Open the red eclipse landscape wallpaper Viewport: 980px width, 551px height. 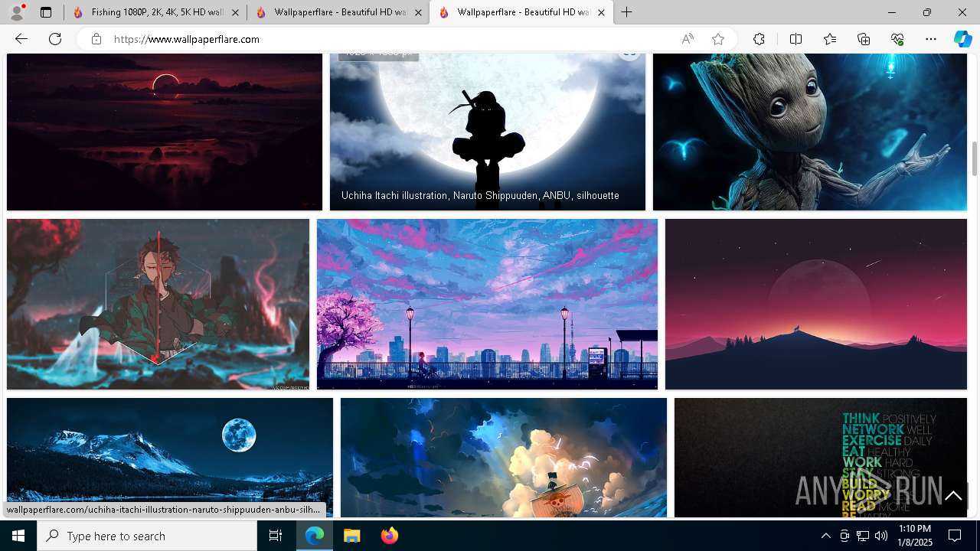tap(165, 132)
